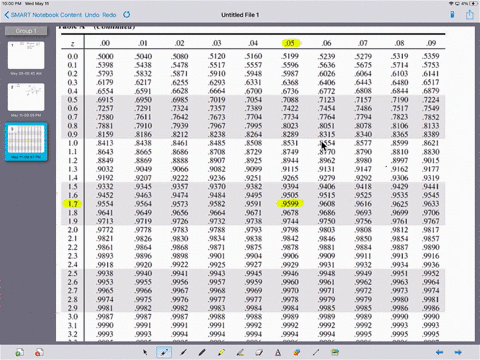Tap the z column header

(72, 44)
